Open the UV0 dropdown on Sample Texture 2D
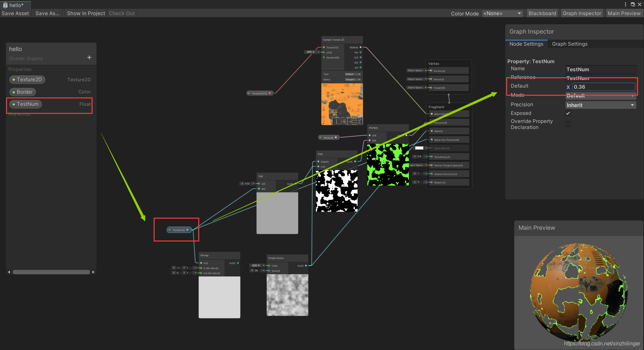This screenshot has height=350, width=644. (x=311, y=52)
